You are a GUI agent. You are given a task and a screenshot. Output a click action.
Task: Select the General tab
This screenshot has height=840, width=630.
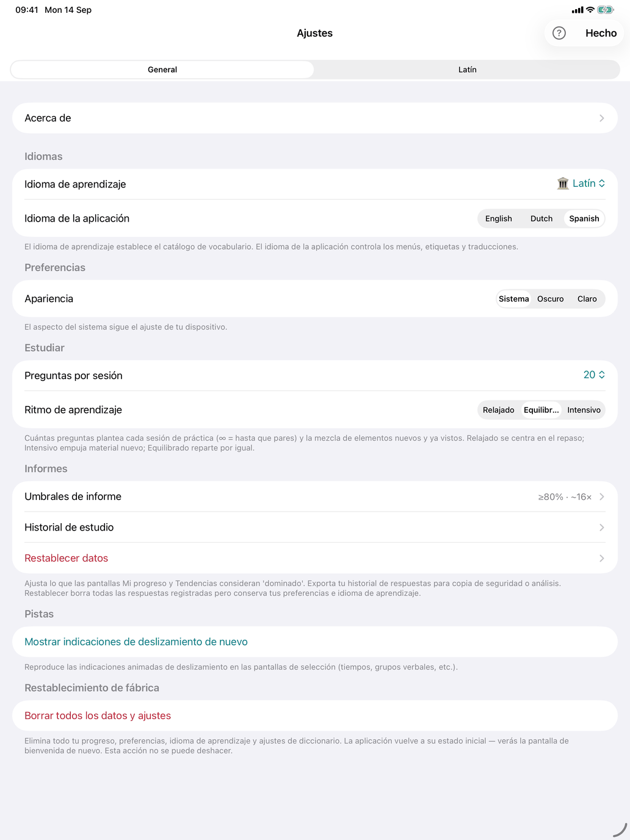(x=162, y=70)
